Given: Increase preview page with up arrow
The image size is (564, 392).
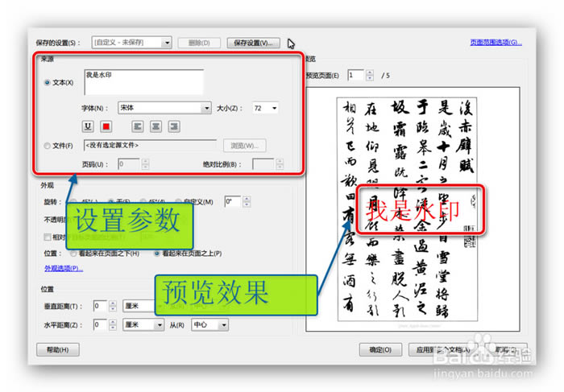Looking at the screenshot, I should (369, 72).
